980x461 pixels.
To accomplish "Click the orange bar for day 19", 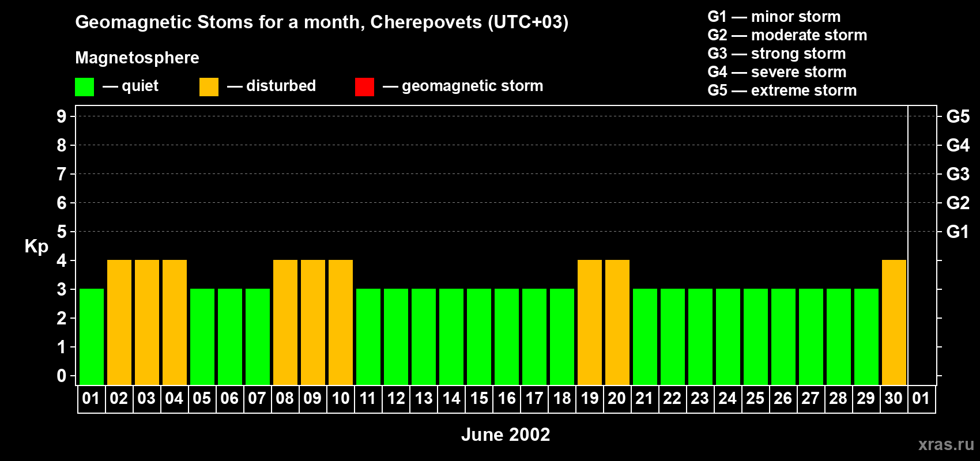I will coord(590,322).
